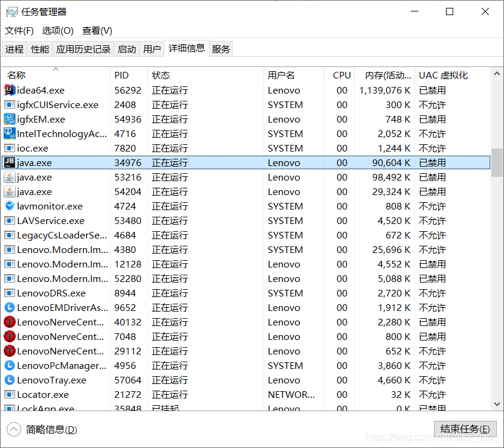Collapse to 简略信息(D) view
The height and width of the screenshot is (448, 504).
42,429
